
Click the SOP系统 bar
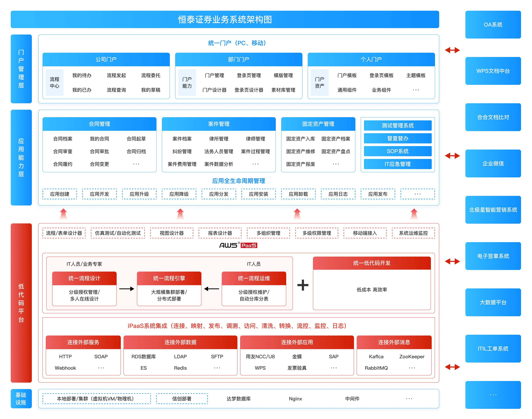pyautogui.click(x=398, y=151)
